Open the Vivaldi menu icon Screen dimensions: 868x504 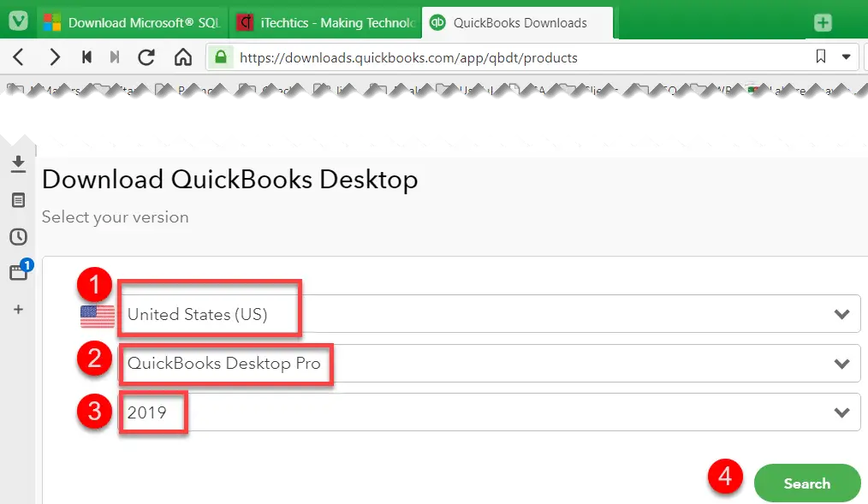[x=18, y=21]
